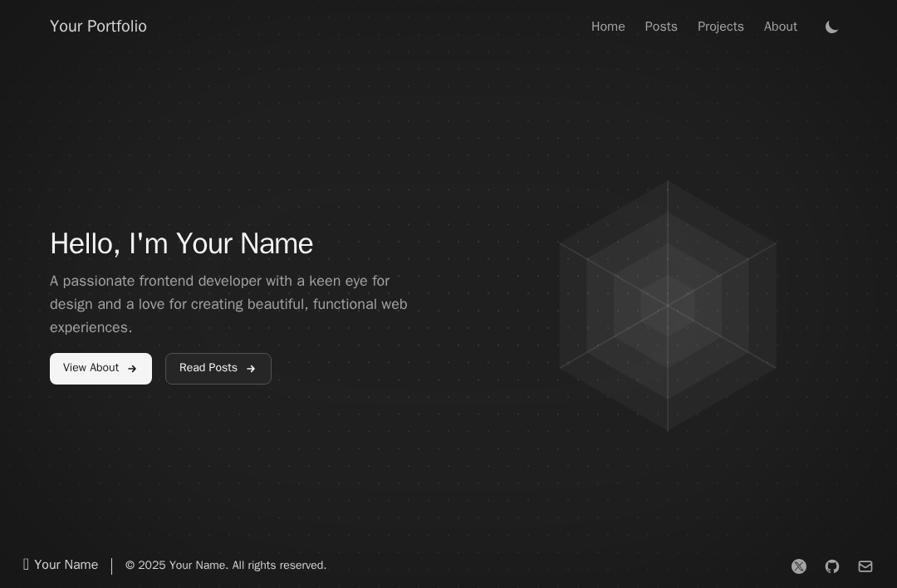Viewport: 897px width, 588px height.
Task: Click the vertical divider in the footer
Action: click(x=112, y=566)
